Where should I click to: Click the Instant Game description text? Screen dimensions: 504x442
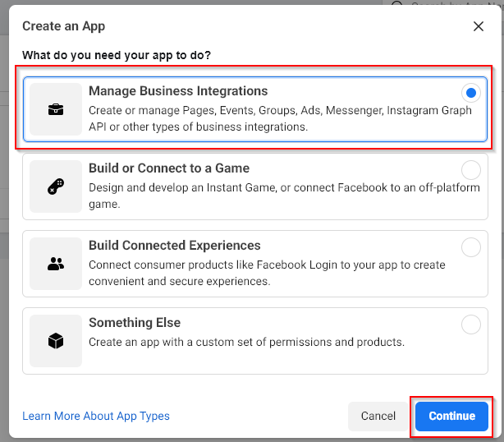(x=284, y=196)
